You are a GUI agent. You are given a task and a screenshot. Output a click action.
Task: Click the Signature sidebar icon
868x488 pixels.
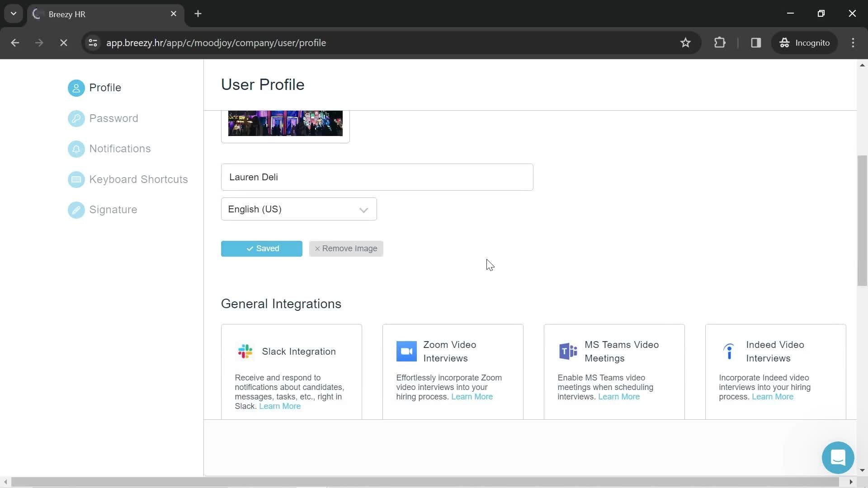76,209
